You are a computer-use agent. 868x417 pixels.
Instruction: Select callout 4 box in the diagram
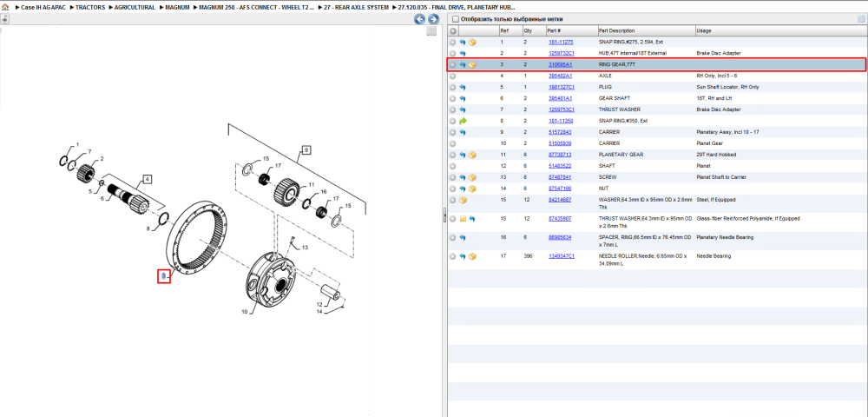(x=147, y=179)
